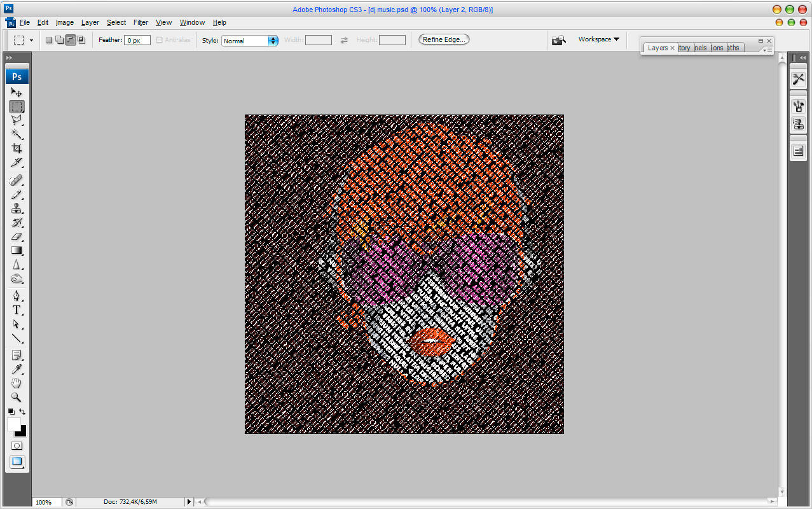
Task: Select the Crop tool
Action: click(17, 148)
